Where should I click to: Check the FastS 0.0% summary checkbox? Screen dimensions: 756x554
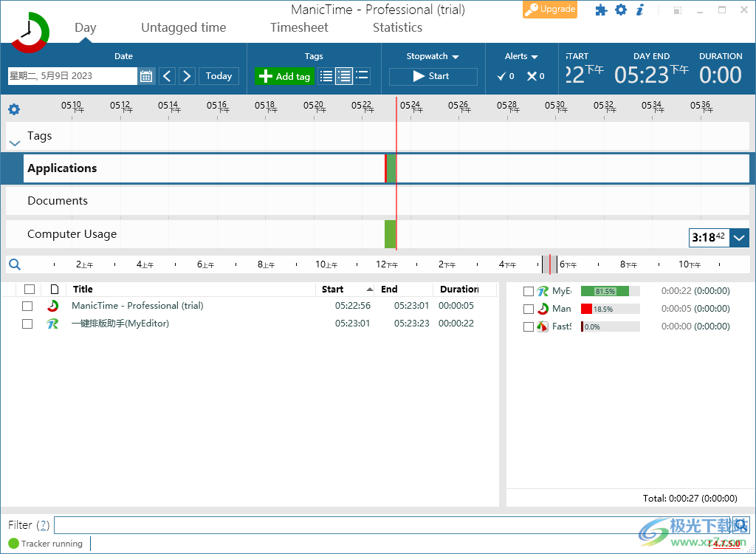(x=529, y=326)
